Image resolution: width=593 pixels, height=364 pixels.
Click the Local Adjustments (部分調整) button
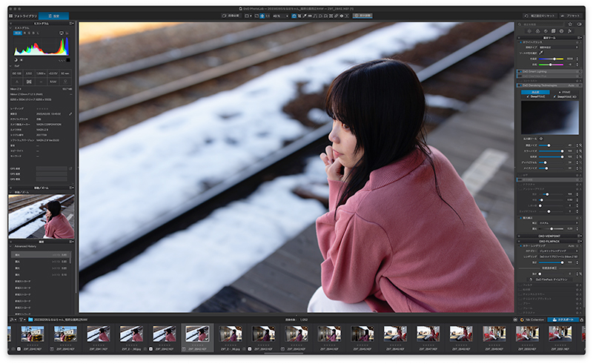362,16
